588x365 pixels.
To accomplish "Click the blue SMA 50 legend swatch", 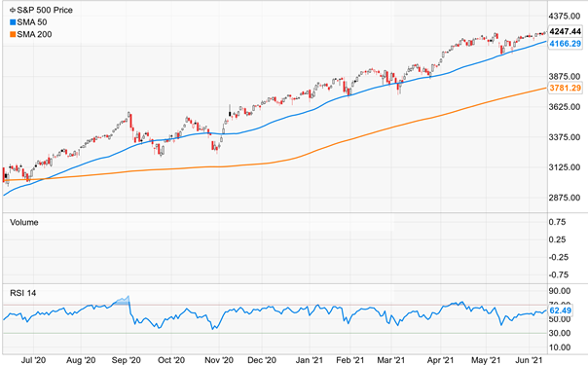I will point(13,22).
